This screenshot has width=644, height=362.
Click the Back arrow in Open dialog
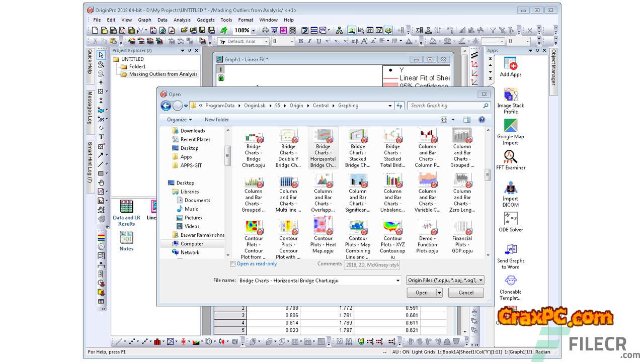[x=166, y=106]
